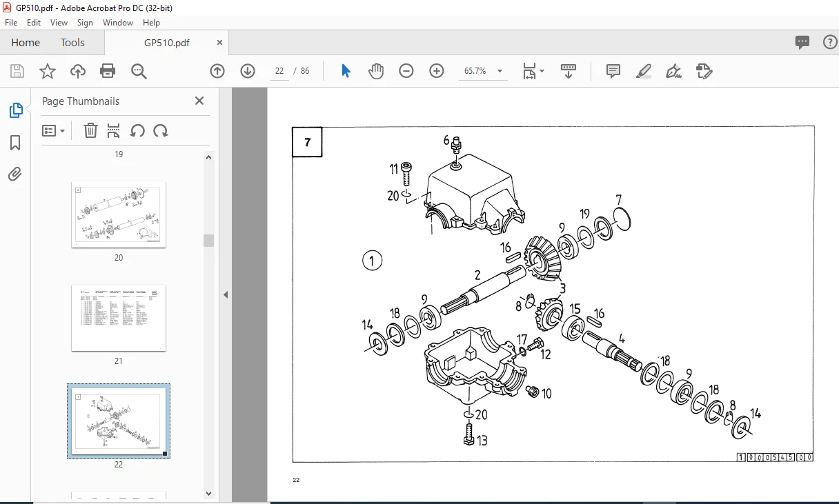Image resolution: width=839 pixels, height=504 pixels.
Task: Expand the page display options arrow
Action: [542, 71]
